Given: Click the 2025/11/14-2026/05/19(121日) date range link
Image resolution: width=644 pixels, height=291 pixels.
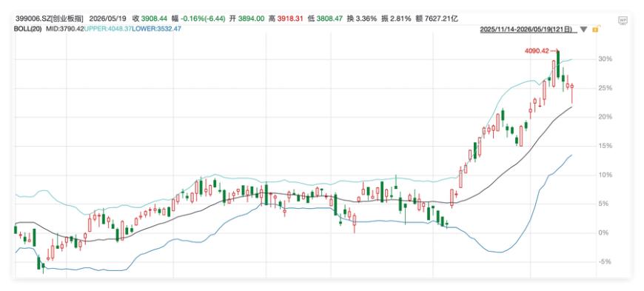Looking at the screenshot, I should pyautogui.click(x=529, y=30).
